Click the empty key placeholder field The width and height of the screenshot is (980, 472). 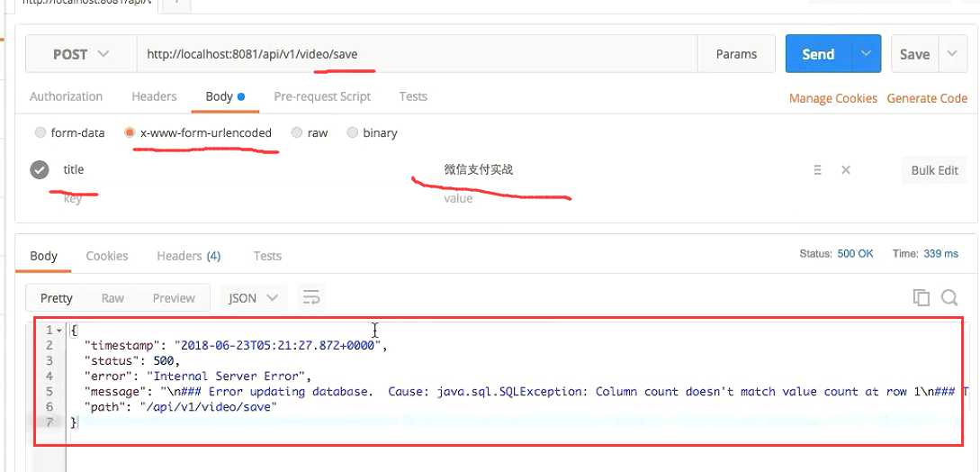[73, 199]
